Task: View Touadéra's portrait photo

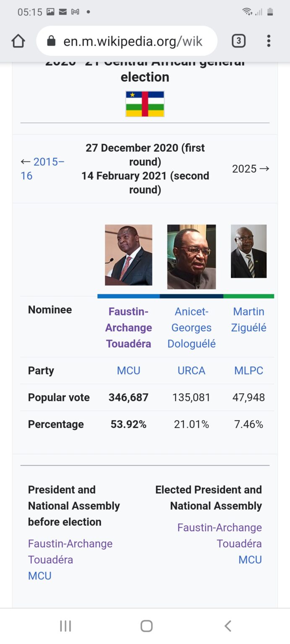Action: click(x=128, y=255)
